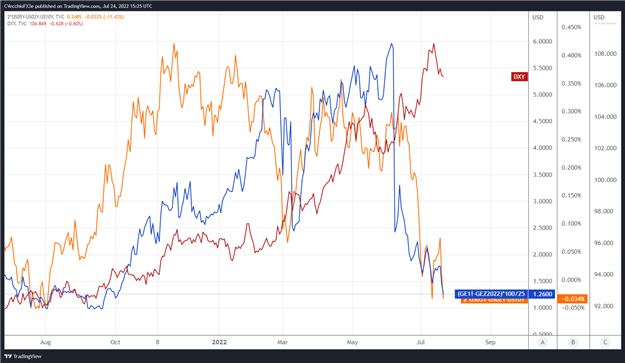Click the orange -0.034% value tag

(572, 299)
